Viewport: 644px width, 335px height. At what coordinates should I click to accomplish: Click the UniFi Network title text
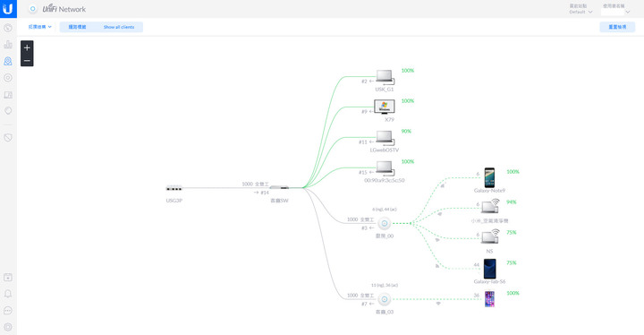[64, 9]
